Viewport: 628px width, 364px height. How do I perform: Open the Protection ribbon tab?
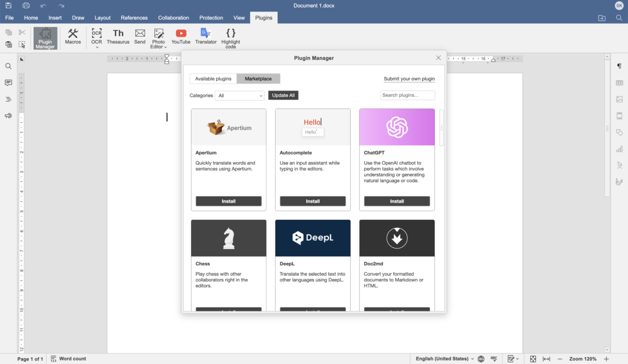coord(211,18)
